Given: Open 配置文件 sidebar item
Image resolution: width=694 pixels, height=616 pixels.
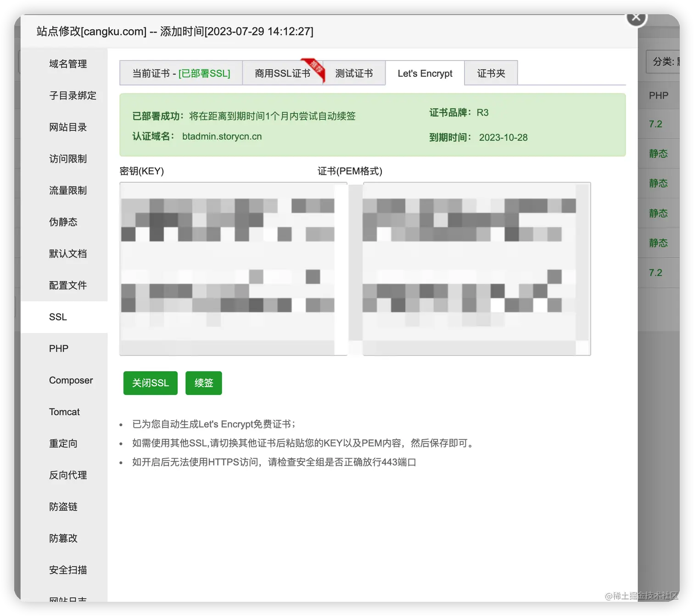Looking at the screenshot, I should pyautogui.click(x=64, y=285).
